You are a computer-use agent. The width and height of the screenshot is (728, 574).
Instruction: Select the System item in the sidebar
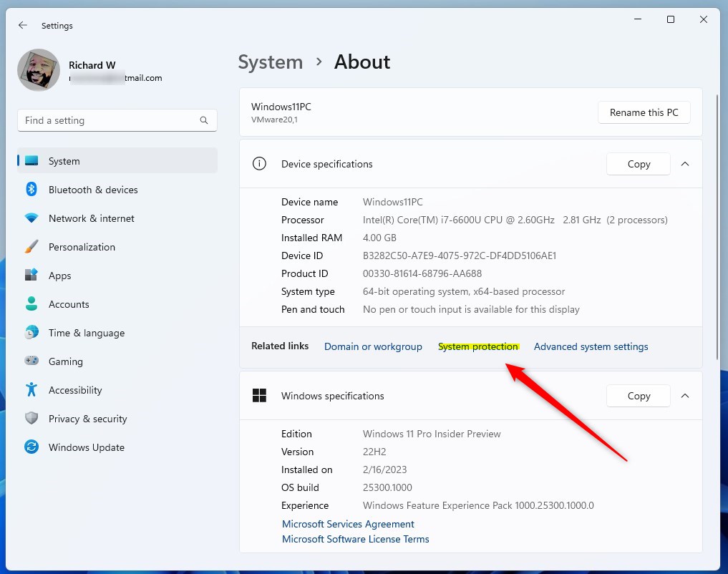tap(64, 161)
